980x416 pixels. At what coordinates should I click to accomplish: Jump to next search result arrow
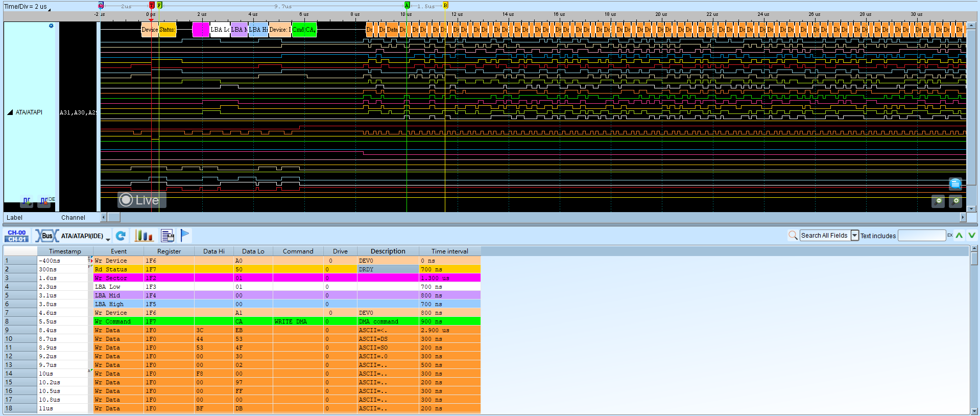971,236
